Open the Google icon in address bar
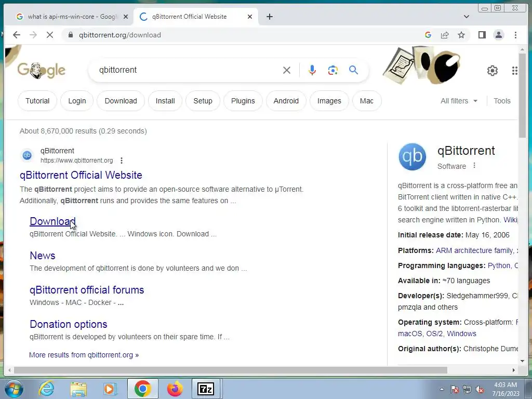 tap(428, 35)
